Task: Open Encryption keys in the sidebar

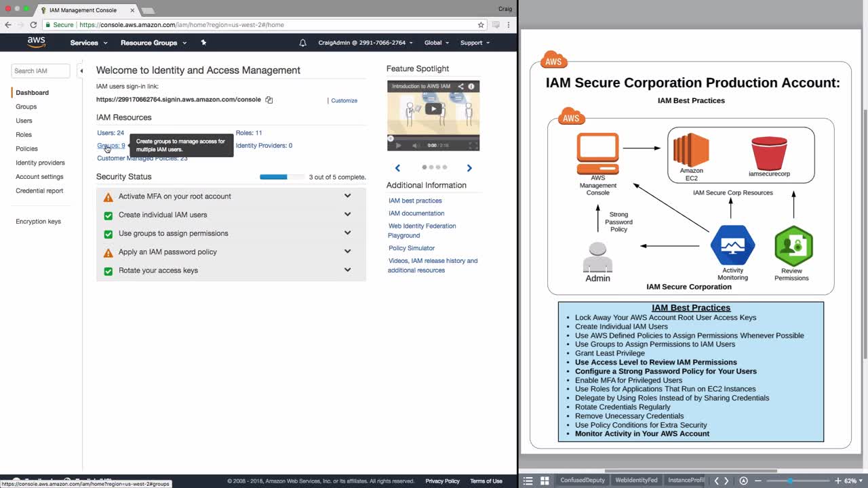Action: [x=38, y=222]
